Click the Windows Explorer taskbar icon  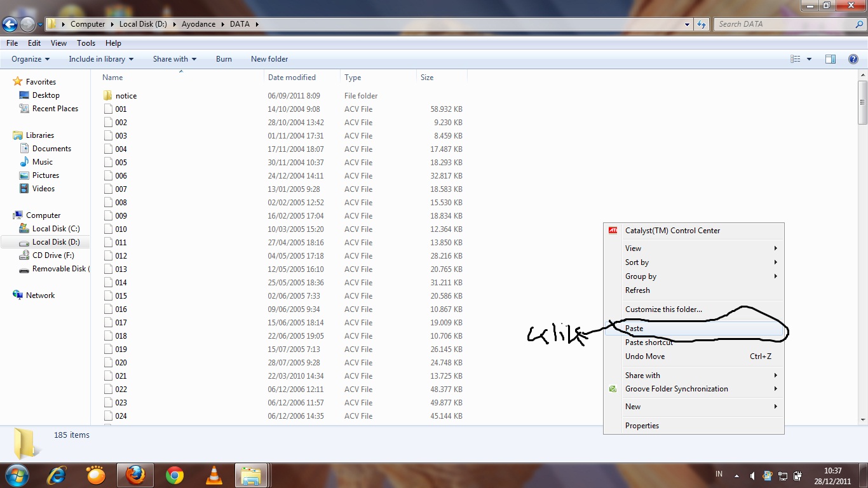click(252, 475)
